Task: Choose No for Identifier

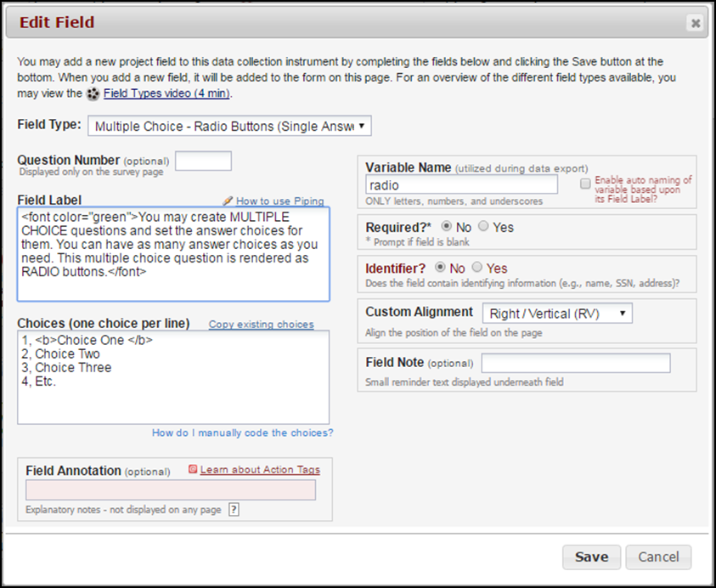Action: click(439, 268)
